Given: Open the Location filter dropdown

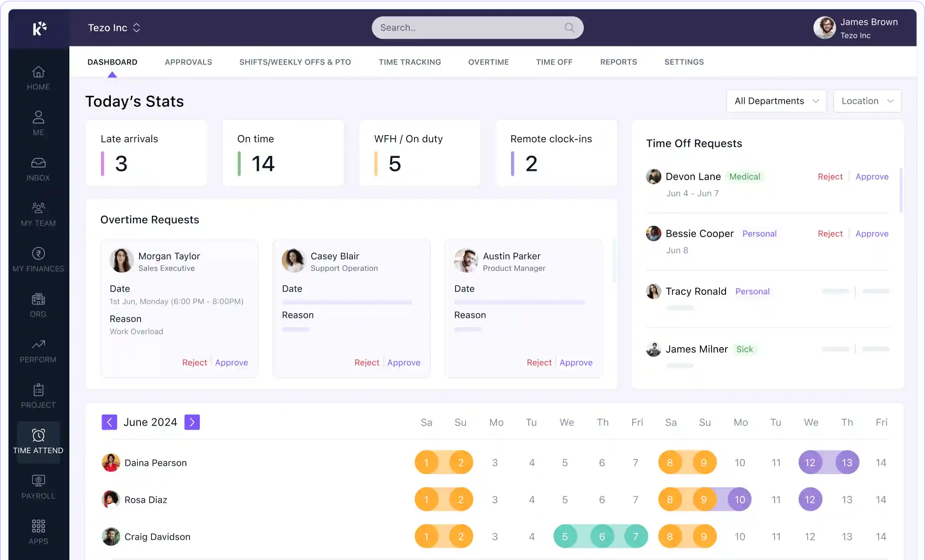Looking at the screenshot, I should pos(867,101).
